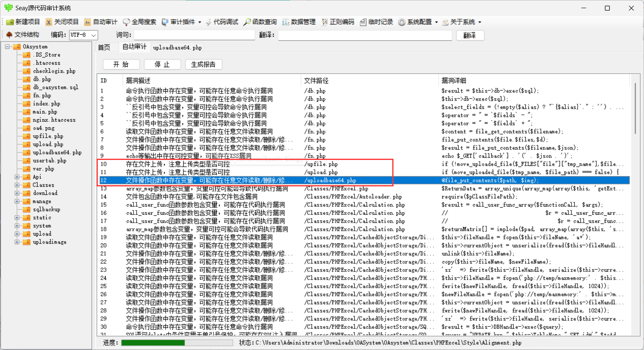Expand the Classes folder in tree
644x350 pixels.
click(17, 185)
